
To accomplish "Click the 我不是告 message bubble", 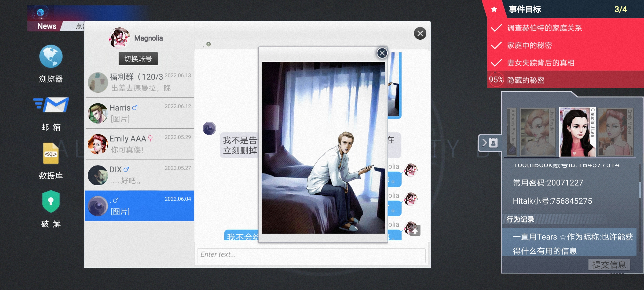I will click(x=239, y=145).
